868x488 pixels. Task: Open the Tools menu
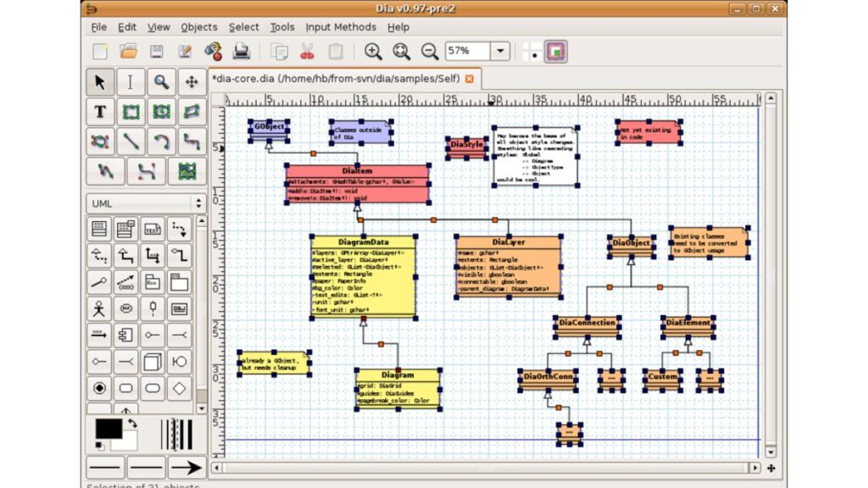coord(281,27)
